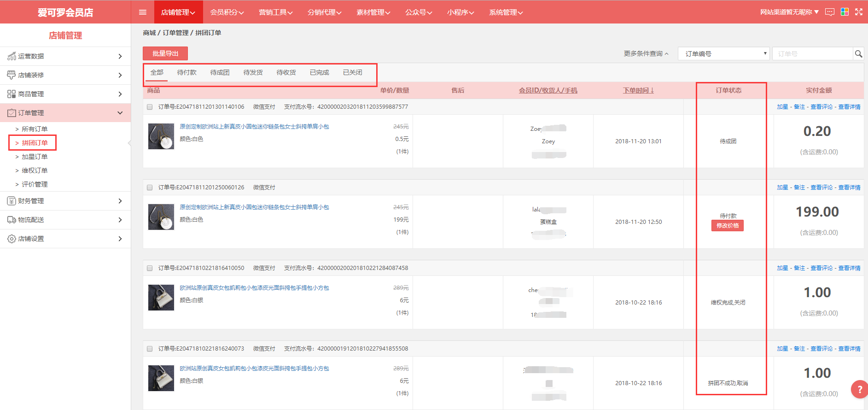Image resolution: width=868 pixels, height=410 pixels.
Task: Open 物流配送 sidebar section
Action: tap(65, 220)
